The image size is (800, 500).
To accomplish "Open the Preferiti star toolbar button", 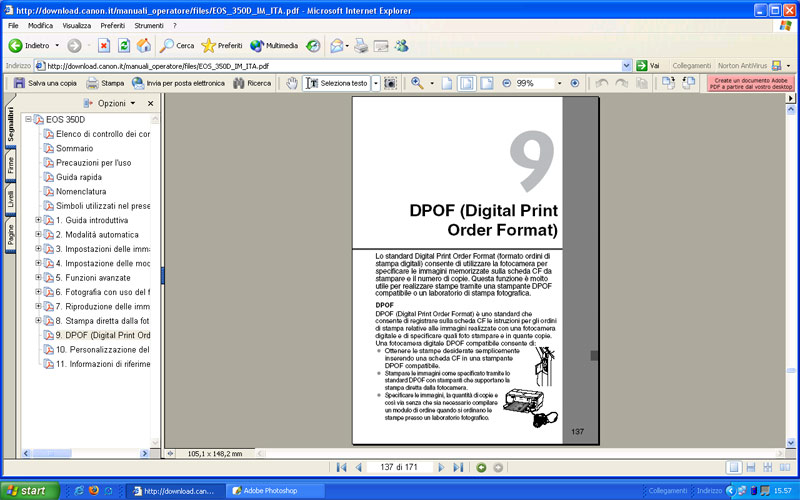I will 221,46.
